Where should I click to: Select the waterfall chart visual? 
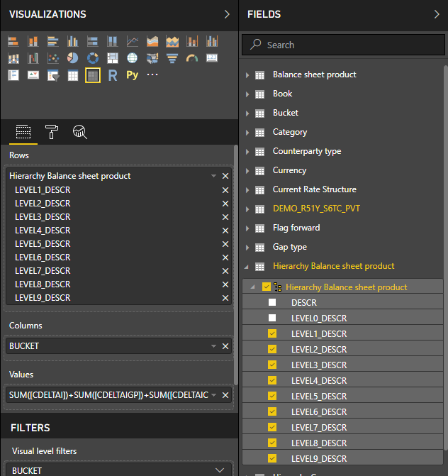(33, 58)
